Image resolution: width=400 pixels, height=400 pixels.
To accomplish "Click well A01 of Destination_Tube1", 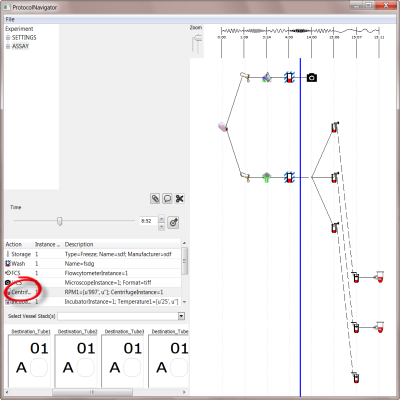I will pyautogui.click(x=39, y=367).
